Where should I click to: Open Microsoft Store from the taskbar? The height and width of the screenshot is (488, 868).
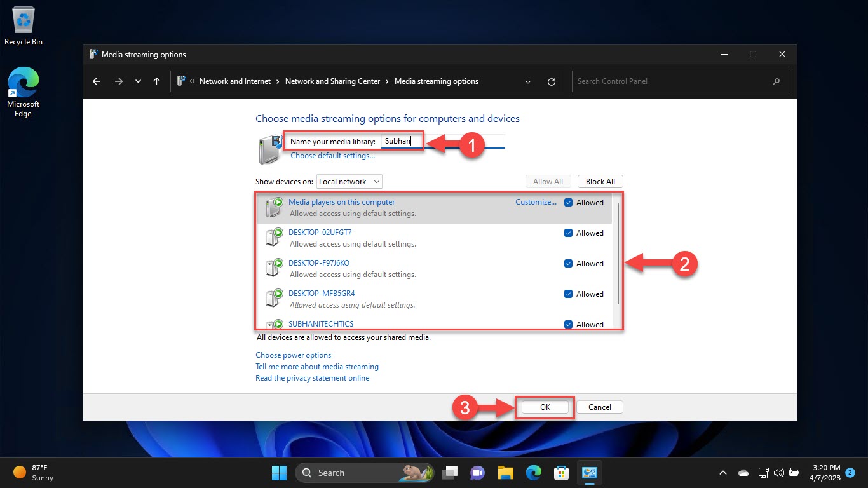tap(561, 473)
